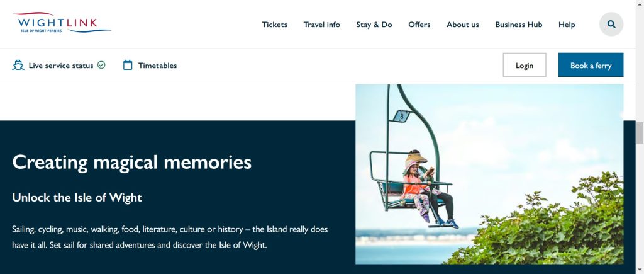Click the green checkmark status icon

click(101, 65)
